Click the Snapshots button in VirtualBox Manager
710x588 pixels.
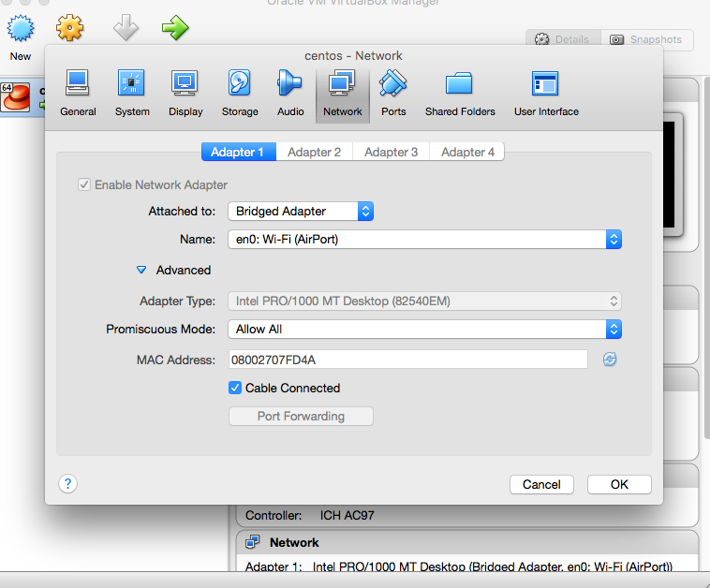tap(647, 40)
